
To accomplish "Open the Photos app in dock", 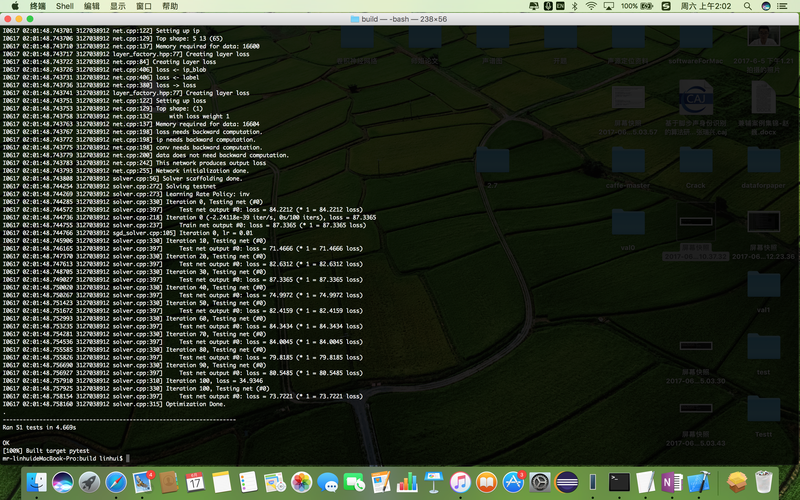I will coord(301,483).
